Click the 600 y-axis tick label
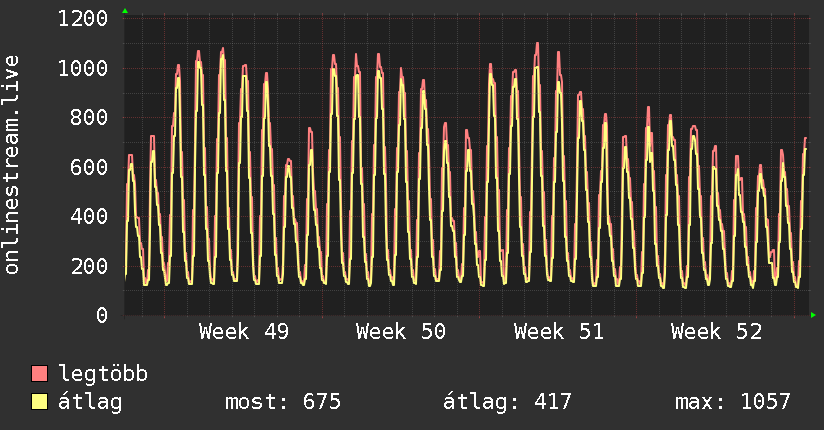 89,167
